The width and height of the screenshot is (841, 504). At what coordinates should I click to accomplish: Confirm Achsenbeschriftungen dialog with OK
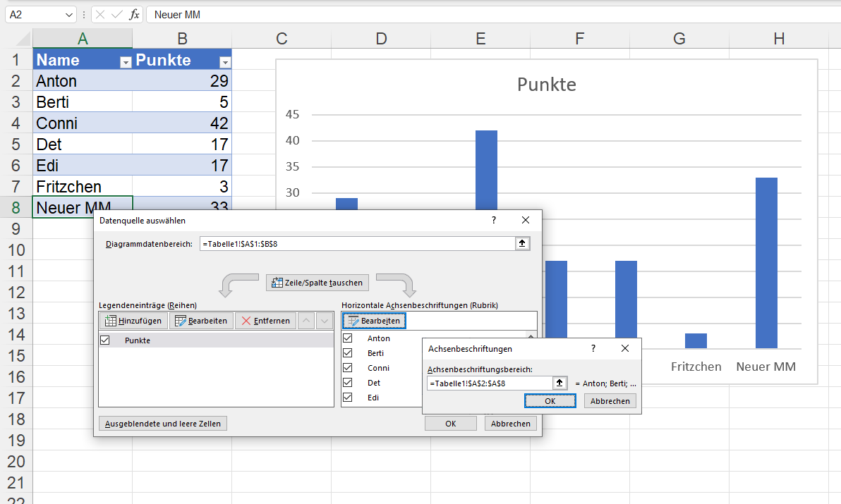(x=550, y=400)
